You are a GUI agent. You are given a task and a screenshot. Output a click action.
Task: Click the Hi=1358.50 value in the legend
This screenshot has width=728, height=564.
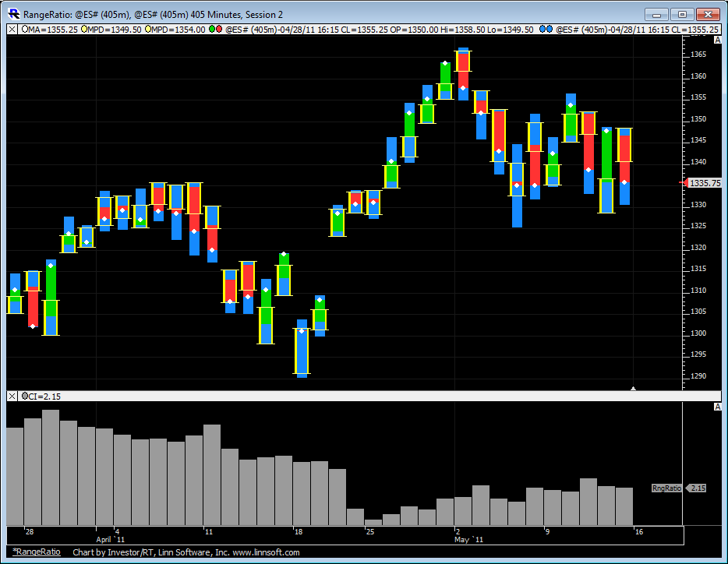point(463,30)
